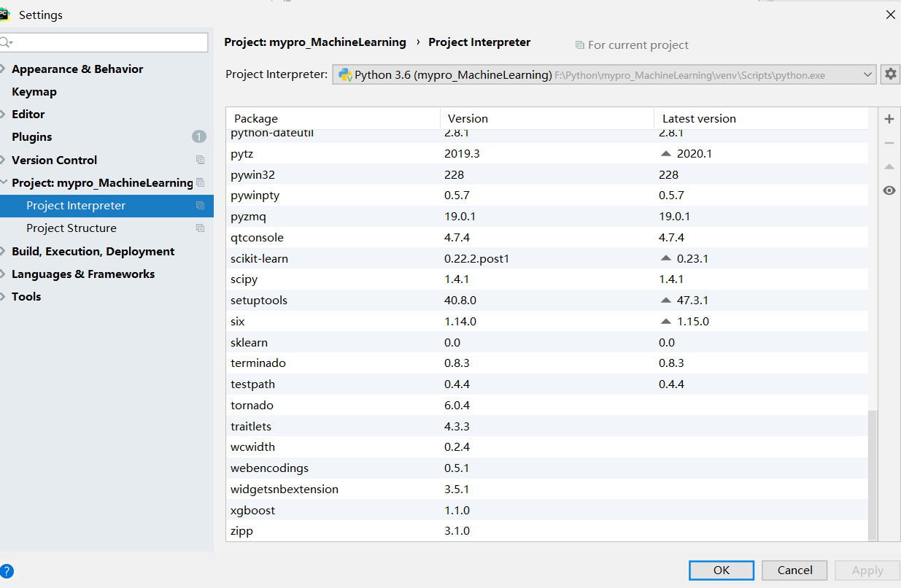Select the xgboost package row
This screenshot has height=588, width=901.
click(547, 511)
